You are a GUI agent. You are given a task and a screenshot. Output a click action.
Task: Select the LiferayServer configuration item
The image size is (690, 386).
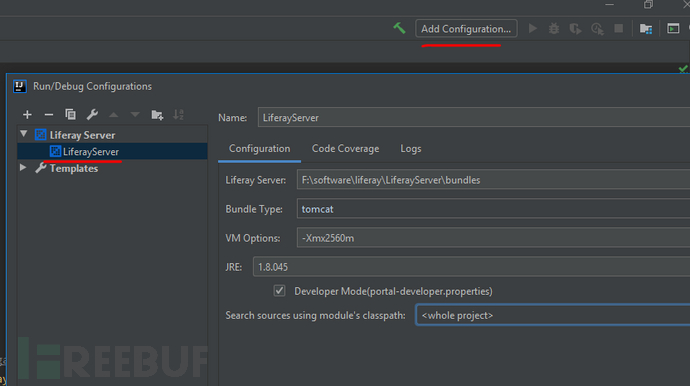[112, 151]
